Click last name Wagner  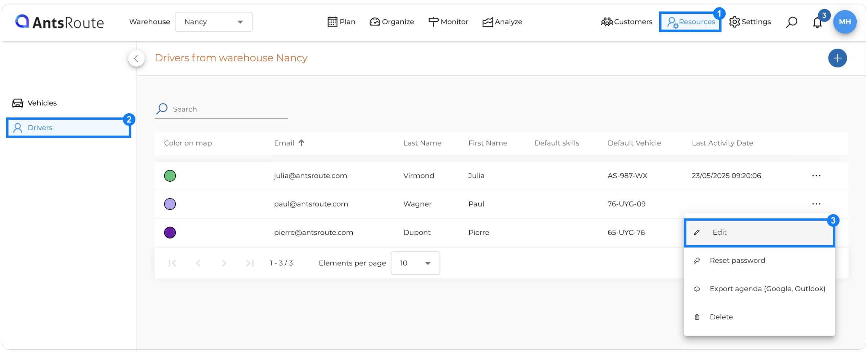pos(417,204)
